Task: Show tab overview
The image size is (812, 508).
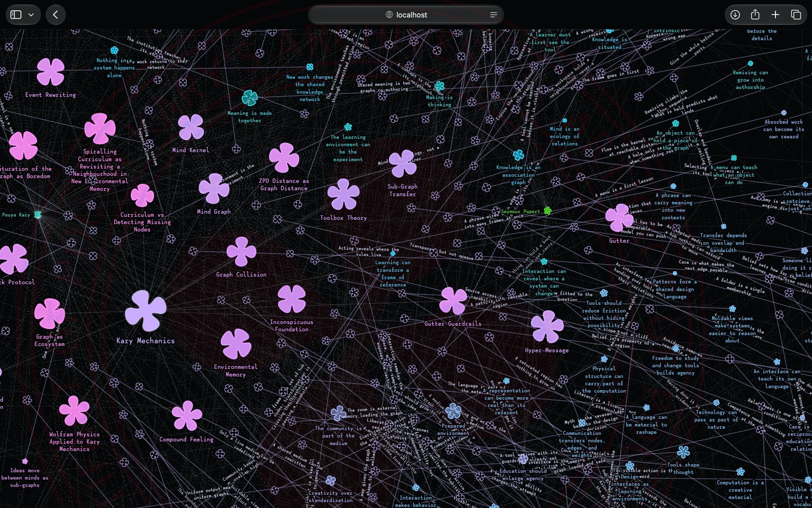Action: [796, 15]
